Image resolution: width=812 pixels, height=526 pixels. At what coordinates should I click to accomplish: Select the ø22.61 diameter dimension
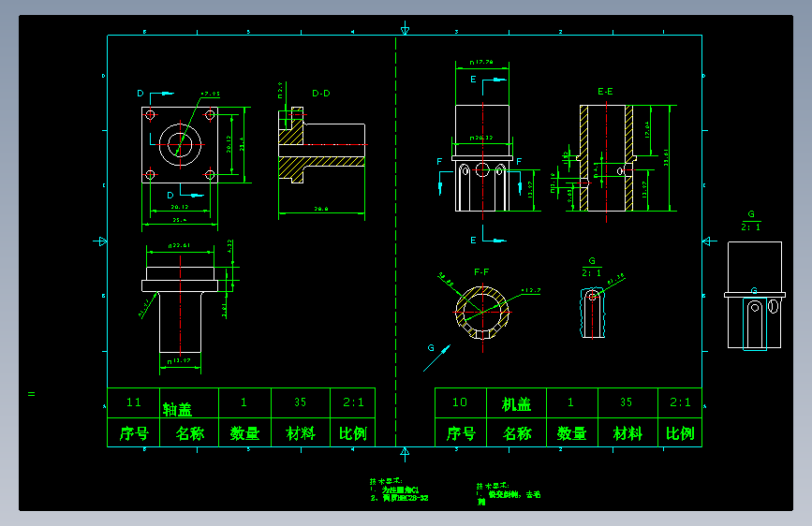[x=179, y=245]
